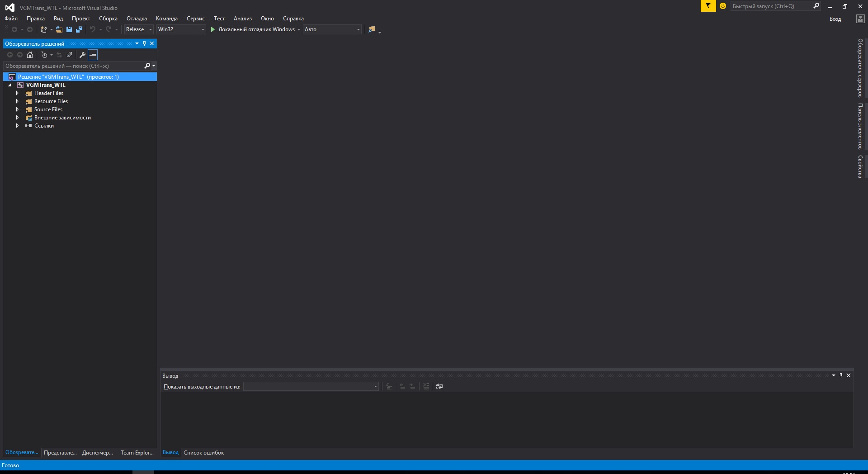Expand the Внешние зависимости node
868x474 pixels.
pos(17,118)
